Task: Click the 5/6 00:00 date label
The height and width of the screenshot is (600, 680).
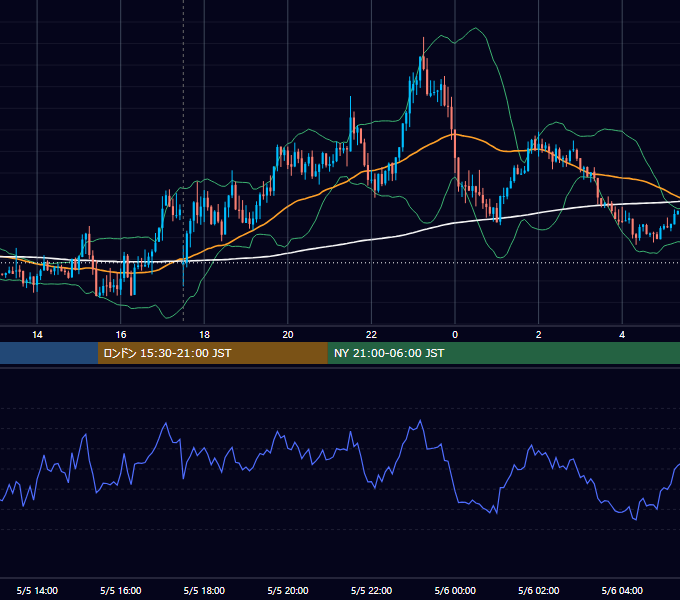Action: (455, 590)
